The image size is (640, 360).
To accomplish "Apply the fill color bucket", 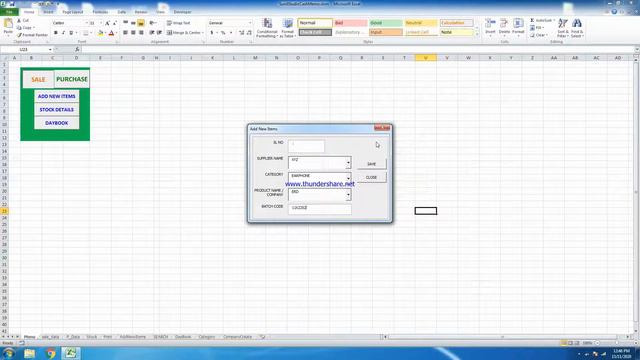I will point(100,33).
